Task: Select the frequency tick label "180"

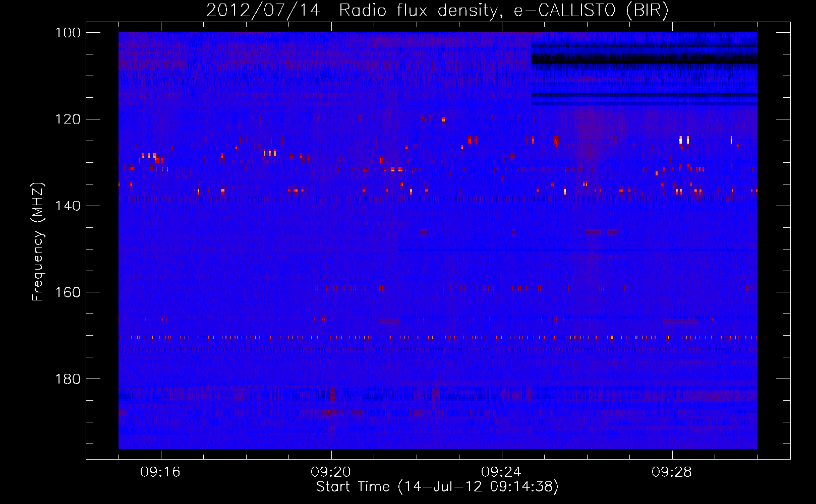Action: (x=68, y=379)
